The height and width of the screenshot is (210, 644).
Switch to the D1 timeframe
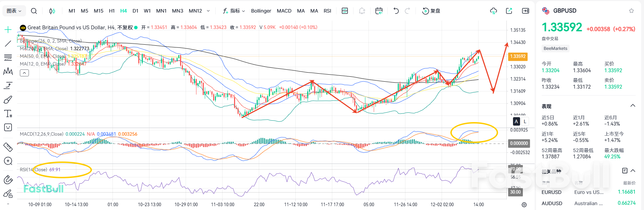tap(135, 11)
